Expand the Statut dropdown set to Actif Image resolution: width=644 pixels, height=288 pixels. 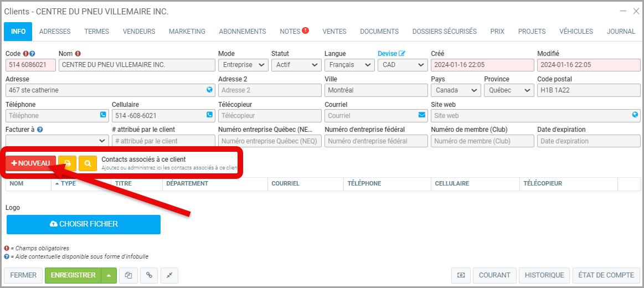click(x=295, y=65)
